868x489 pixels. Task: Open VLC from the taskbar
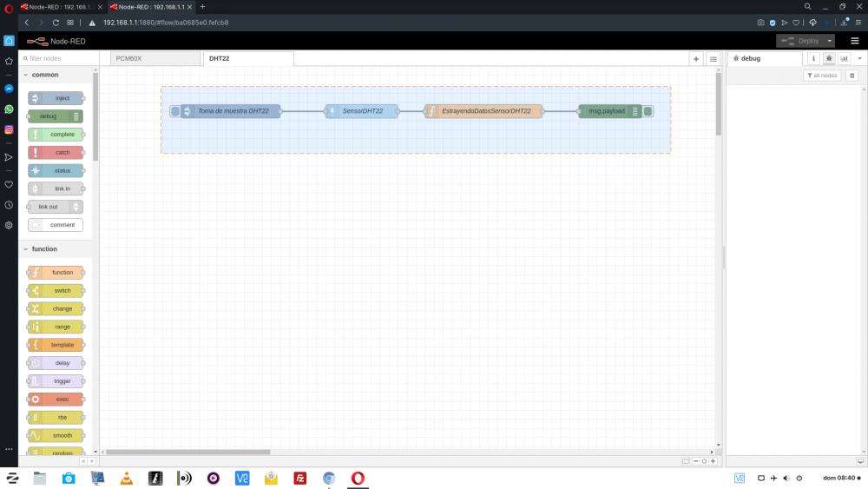point(126,478)
